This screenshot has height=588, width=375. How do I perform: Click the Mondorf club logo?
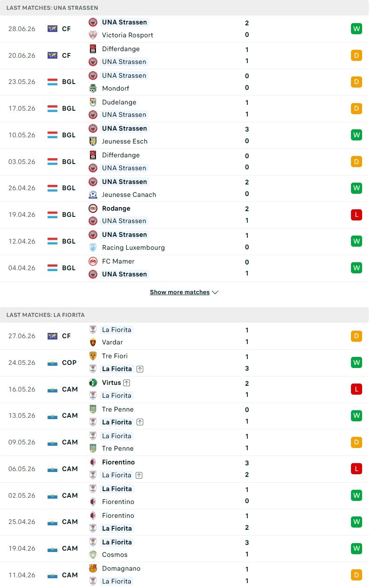(x=93, y=88)
